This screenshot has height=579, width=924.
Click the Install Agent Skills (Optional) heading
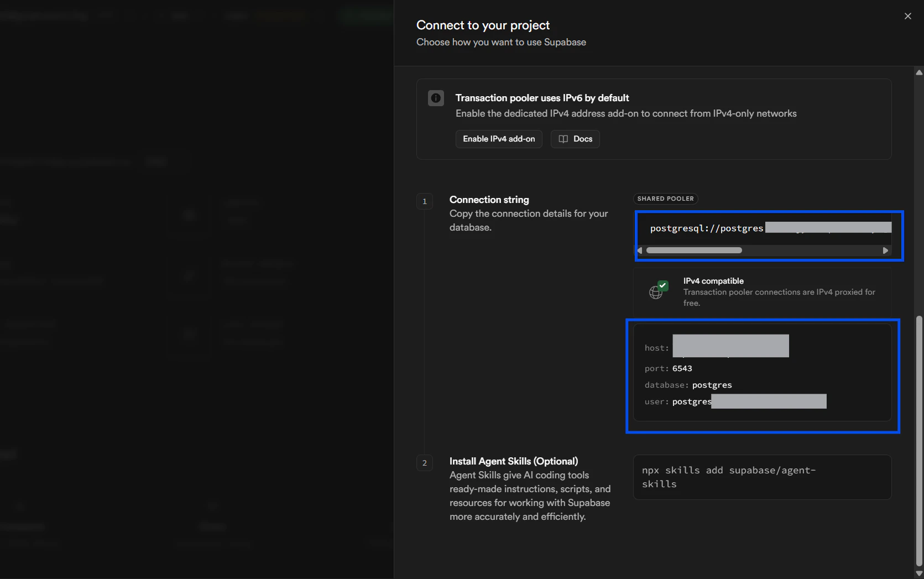click(514, 461)
